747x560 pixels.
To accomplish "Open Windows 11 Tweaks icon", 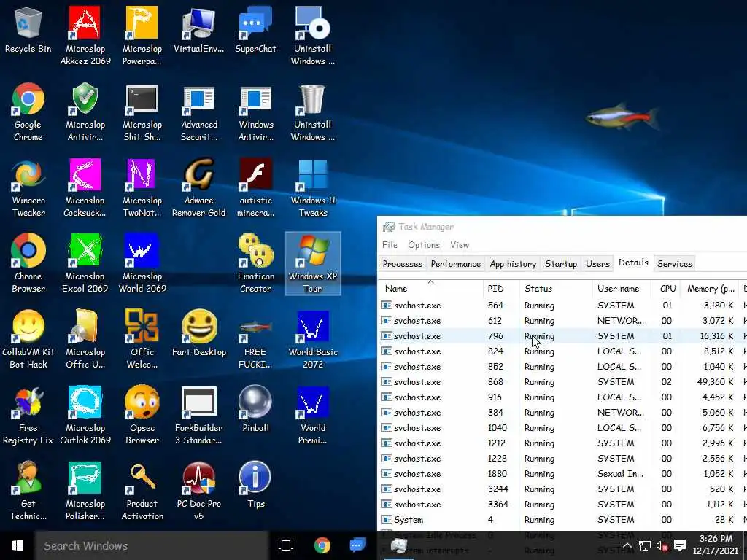I will click(313, 188).
